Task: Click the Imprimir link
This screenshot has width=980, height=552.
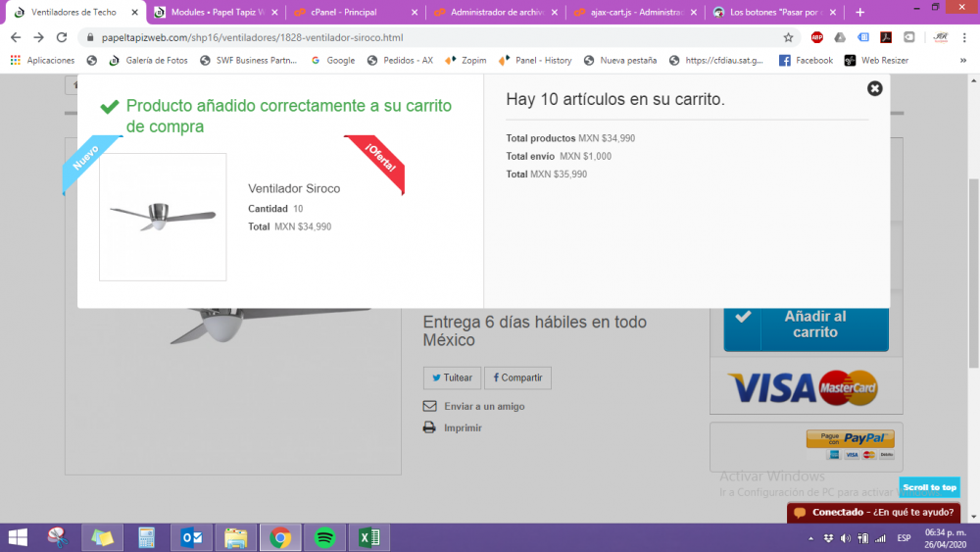Action: 463,428
